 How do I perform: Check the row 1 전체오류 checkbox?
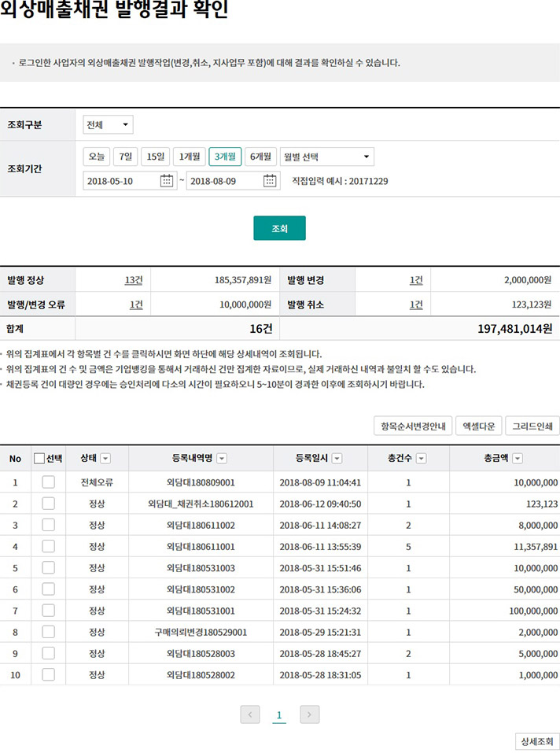coord(48,482)
